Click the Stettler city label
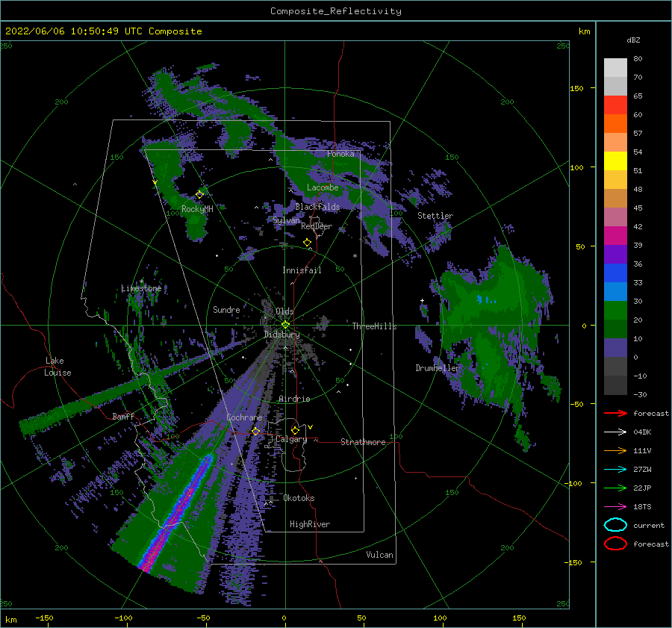 pos(435,216)
